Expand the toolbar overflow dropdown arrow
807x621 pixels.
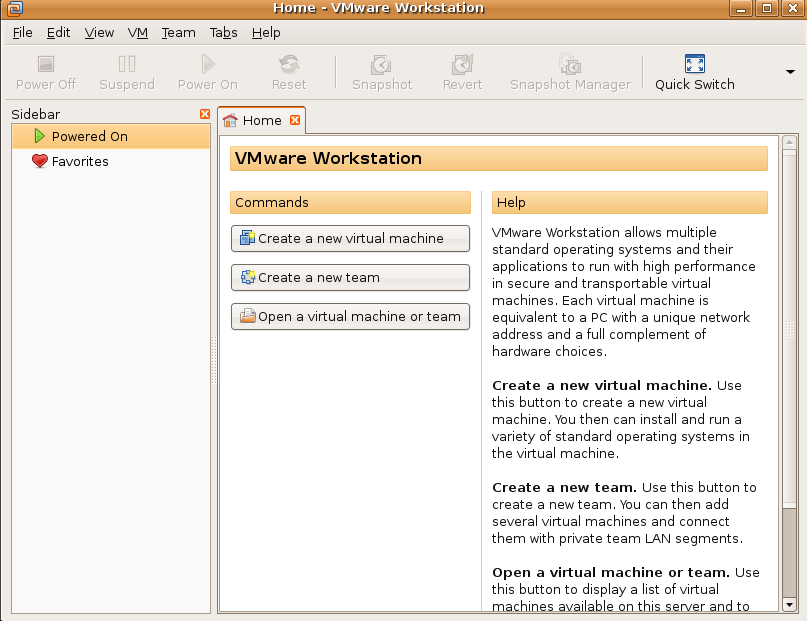point(791,72)
